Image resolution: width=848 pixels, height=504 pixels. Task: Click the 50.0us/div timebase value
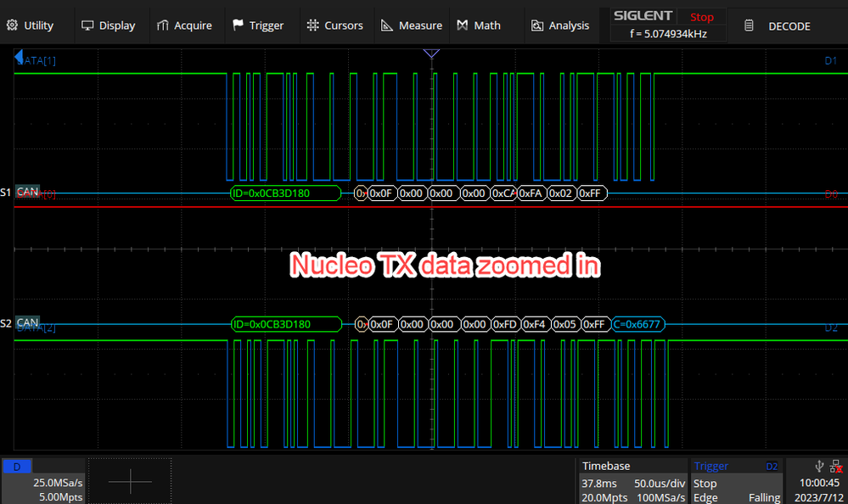pyautogui.click(x=660, y=483)
